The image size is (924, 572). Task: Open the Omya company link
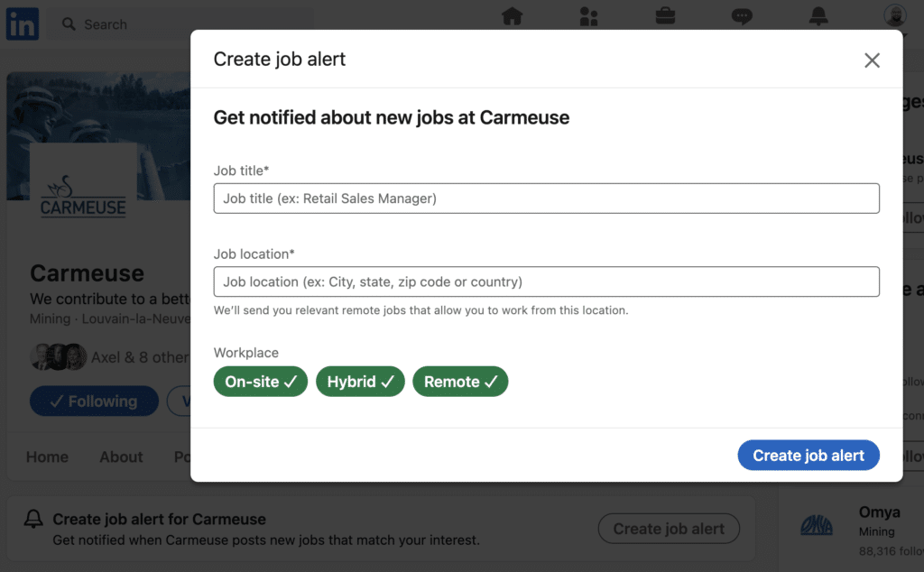click(879, 512)
